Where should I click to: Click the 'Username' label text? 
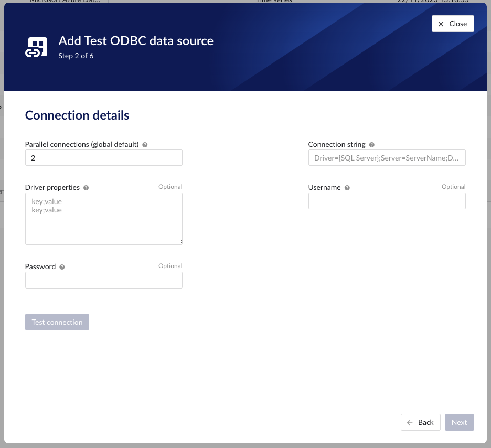click(324, 187)
